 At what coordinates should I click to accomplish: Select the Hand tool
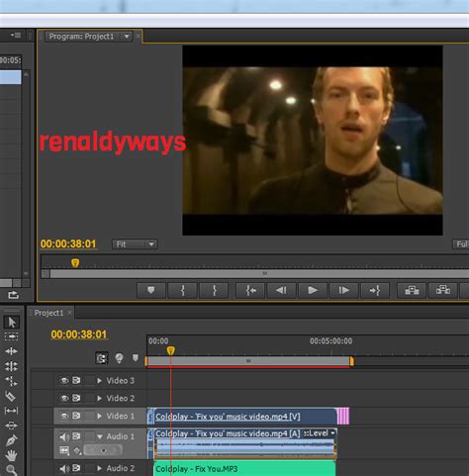[x=12, y=455]
